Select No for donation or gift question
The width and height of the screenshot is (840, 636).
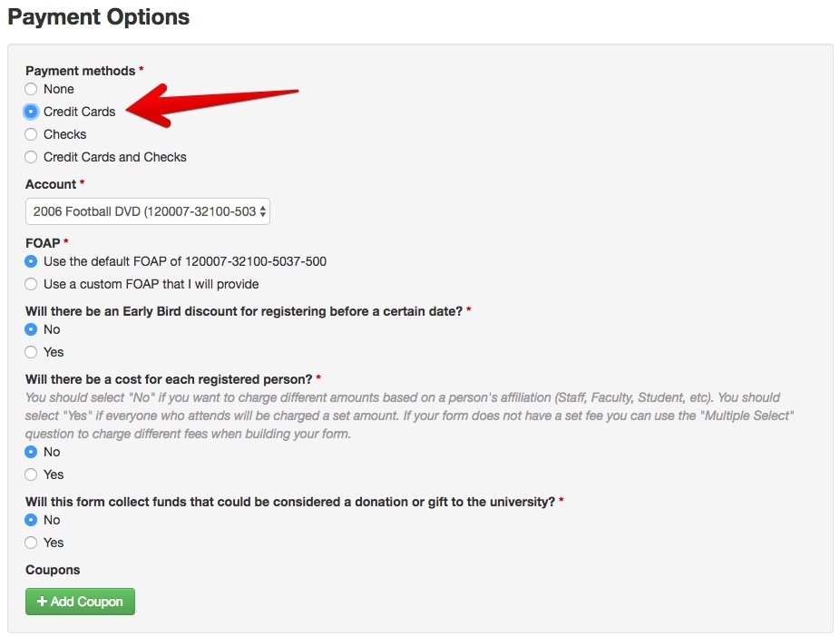click(x=31, y=520)
